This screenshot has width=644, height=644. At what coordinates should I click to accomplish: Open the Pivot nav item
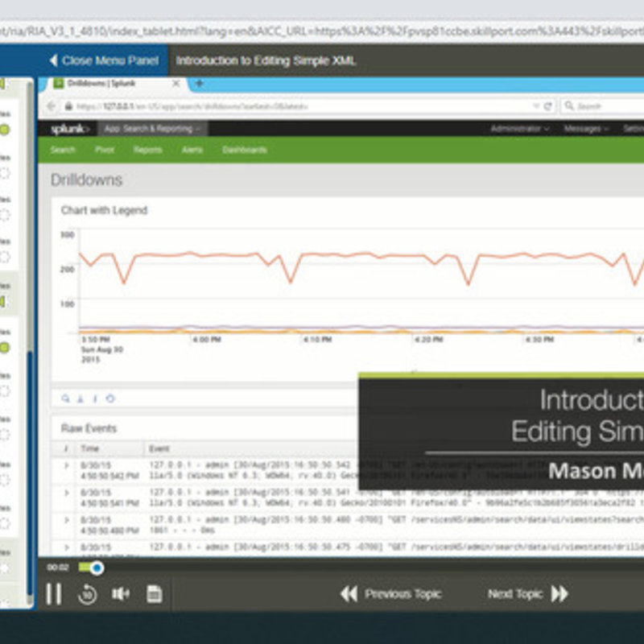[x=105, y=150]
